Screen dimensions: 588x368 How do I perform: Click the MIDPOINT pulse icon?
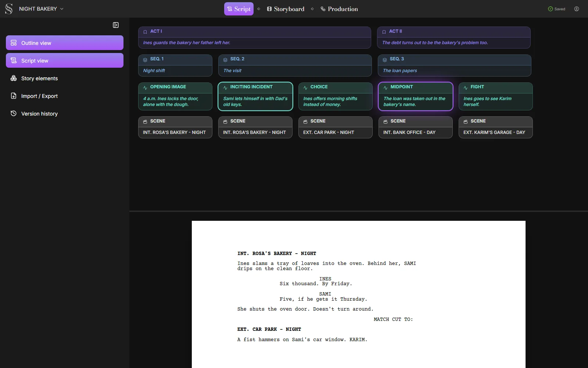click(x=386, y=88)
